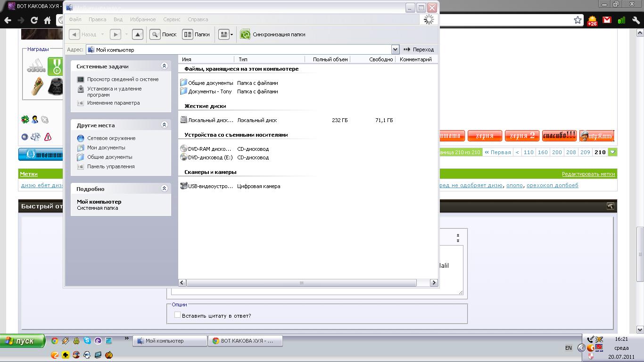Click the horizontal scrollbar in file list
This screenshot has width=644, height=362.
click(x=301, y=283)
